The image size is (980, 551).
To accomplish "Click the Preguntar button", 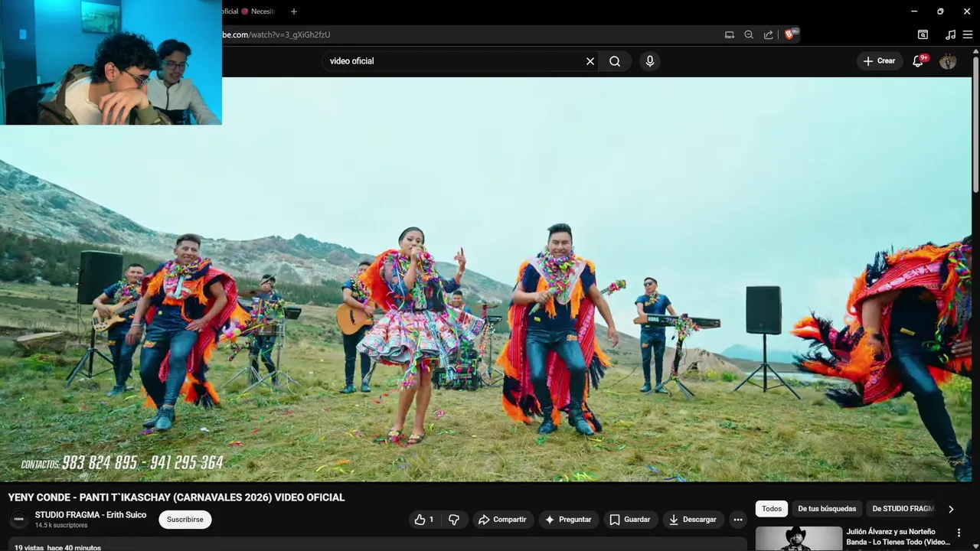I will [567, 520].
